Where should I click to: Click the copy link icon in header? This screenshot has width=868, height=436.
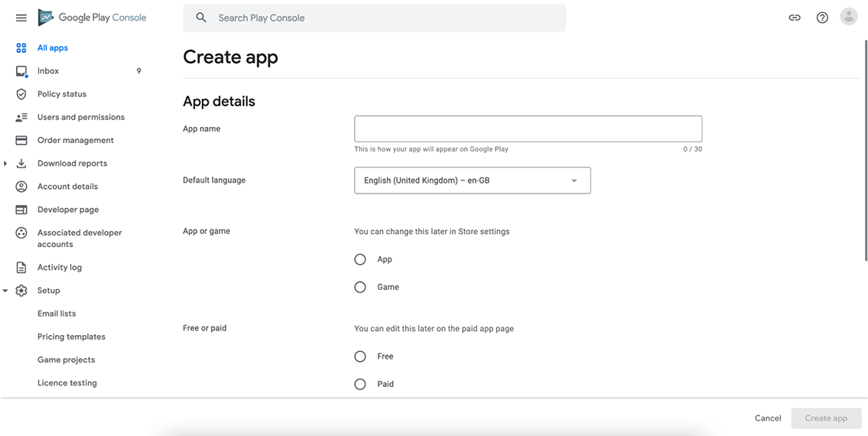click(x=795, y=18)
